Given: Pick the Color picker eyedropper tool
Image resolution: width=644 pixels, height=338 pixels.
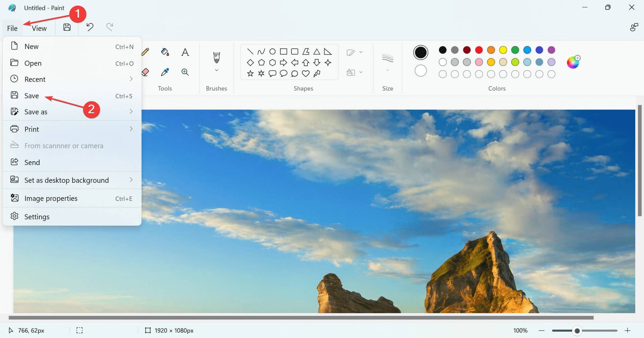Looking at the screenshot, I should click(165, 72).
